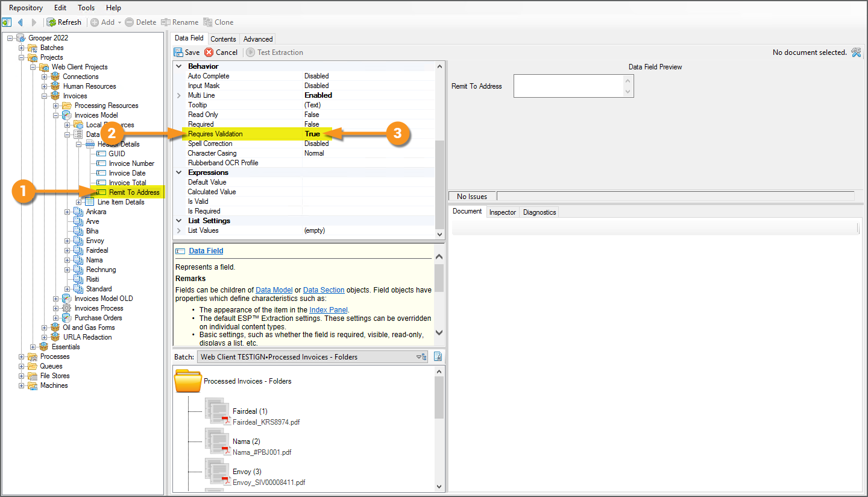Switch to the Advanced tab
868x497 pixels.
point(258,39)
